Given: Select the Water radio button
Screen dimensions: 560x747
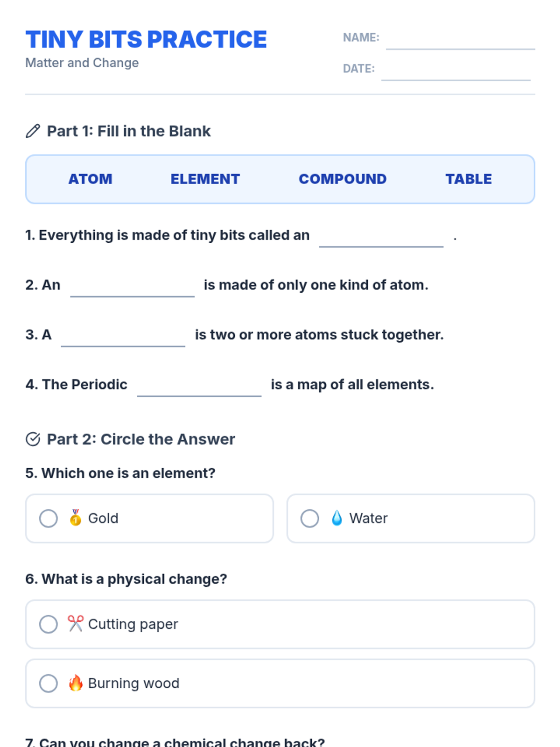Looking at the screenshot, I should tap(310, 518).
